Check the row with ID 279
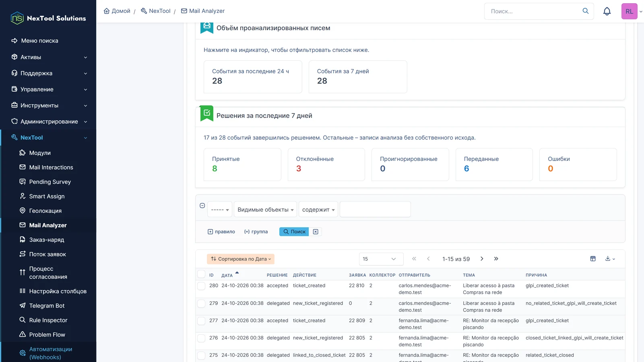 201,304
